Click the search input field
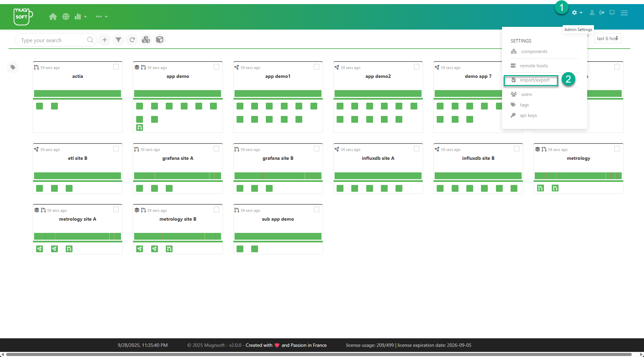Viewport: 644px width, 357px height. 53,40
